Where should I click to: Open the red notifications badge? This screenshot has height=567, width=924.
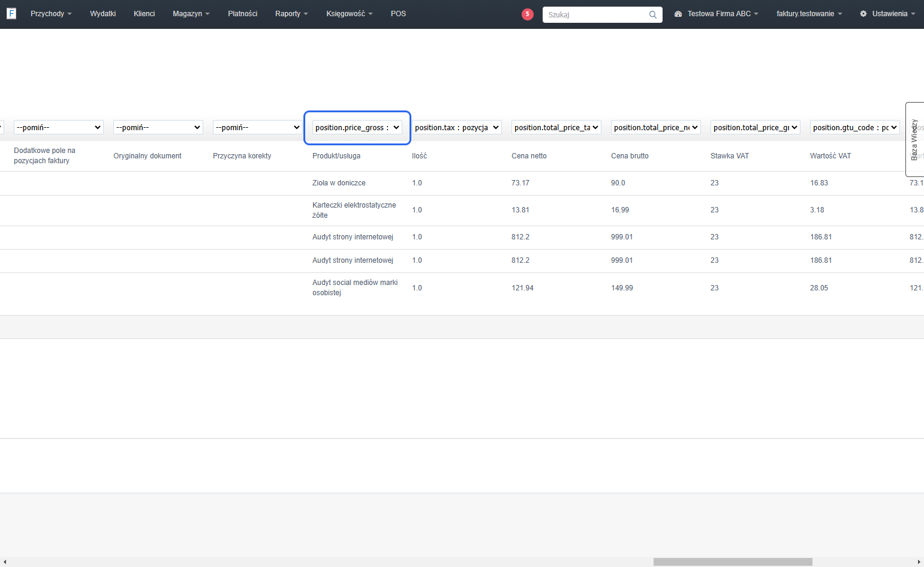click(x=528, y=14)
